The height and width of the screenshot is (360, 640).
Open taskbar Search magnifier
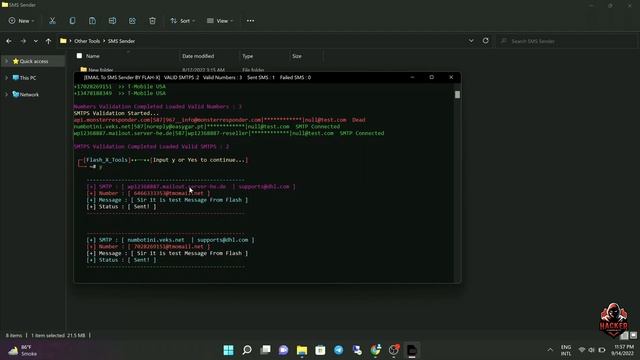(247, 350)
